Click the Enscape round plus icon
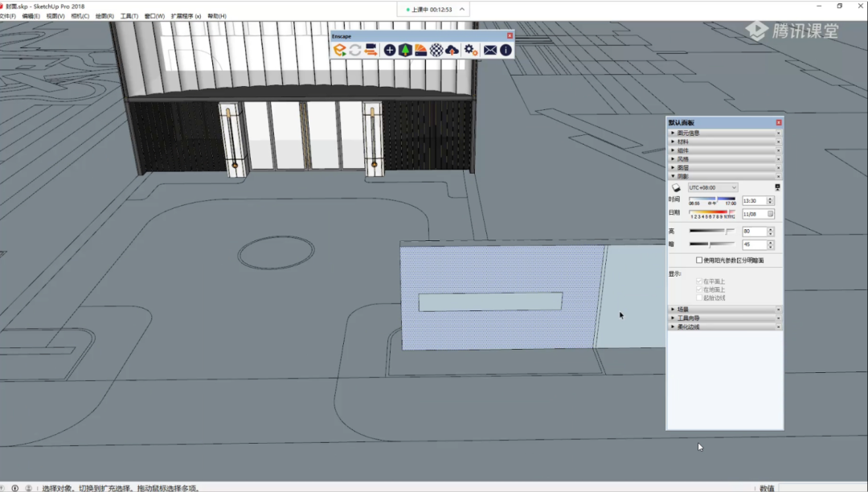Image resolution: width=868 pixels, height=492 pixels. pos(390,50)
